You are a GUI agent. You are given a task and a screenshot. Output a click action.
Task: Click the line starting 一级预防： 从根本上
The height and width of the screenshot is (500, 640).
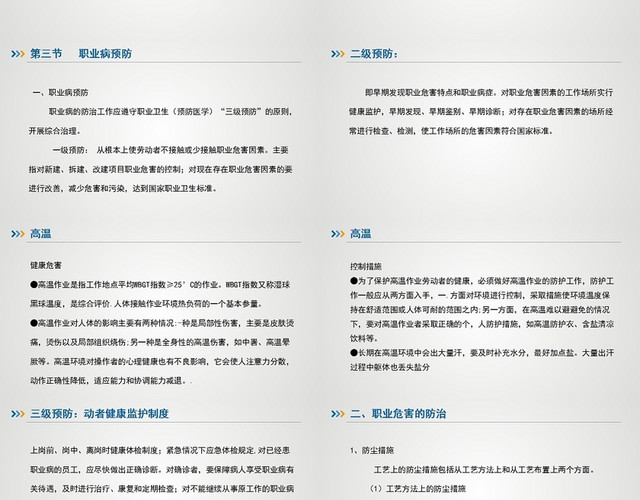pyautogui.click(x=171, y=150)
